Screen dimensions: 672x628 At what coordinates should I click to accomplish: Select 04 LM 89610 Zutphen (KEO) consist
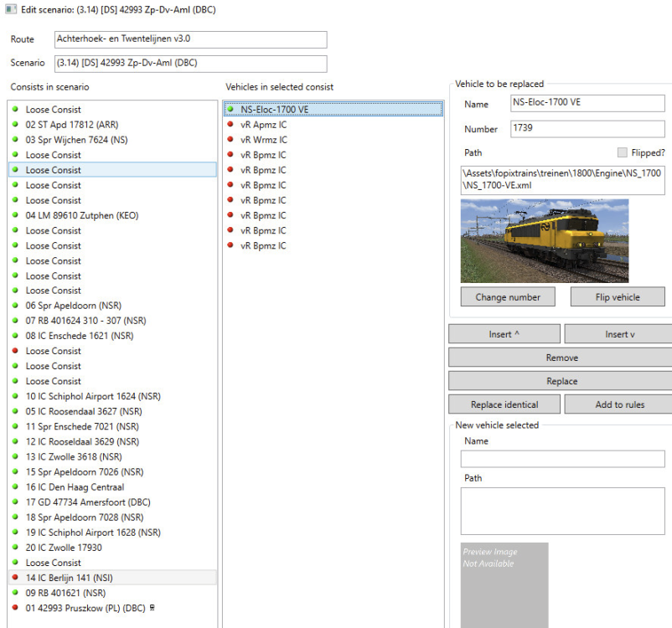point(82,215)
